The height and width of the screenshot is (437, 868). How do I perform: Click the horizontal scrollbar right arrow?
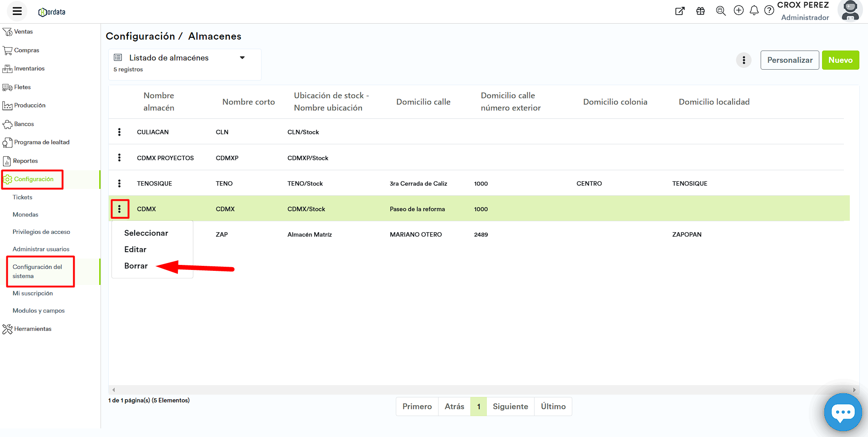coord(854,390)
